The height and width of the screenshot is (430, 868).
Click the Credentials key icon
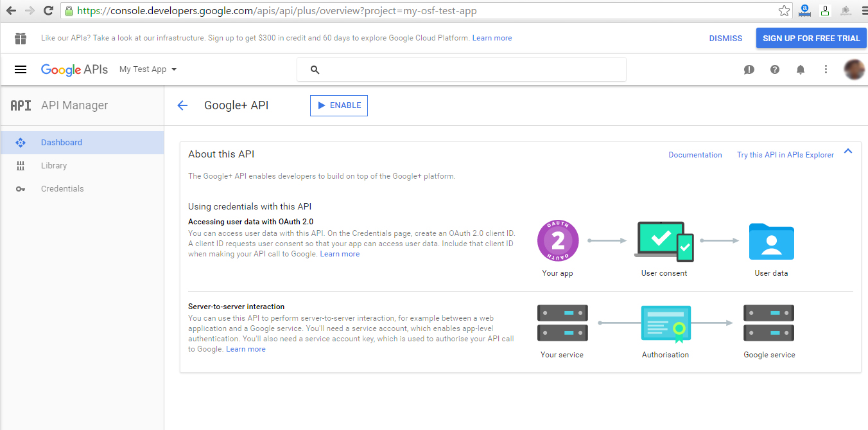[21, 189]
